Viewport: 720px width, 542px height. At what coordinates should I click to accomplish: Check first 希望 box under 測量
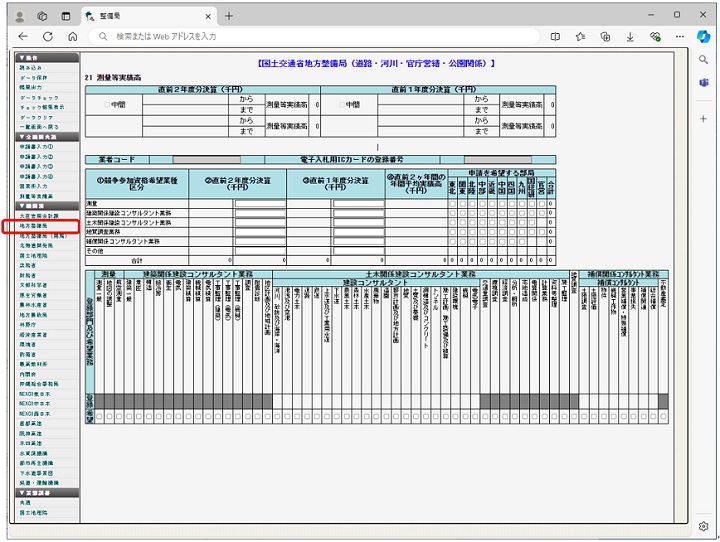click(x=99, y=417)
